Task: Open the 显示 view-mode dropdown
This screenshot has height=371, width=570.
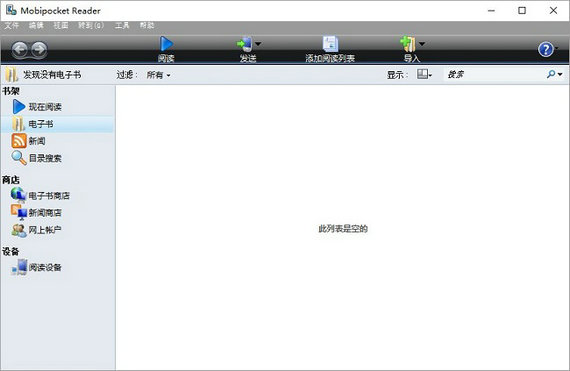Action: pos(424,74)
